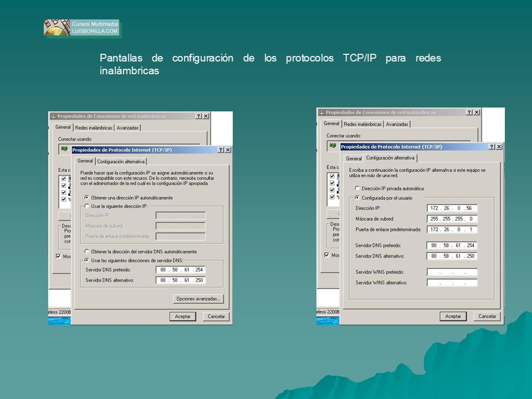Click help button of left wireless connection properties window
Viewport: 532px width, 399px height.
click(x=198, y=116)
